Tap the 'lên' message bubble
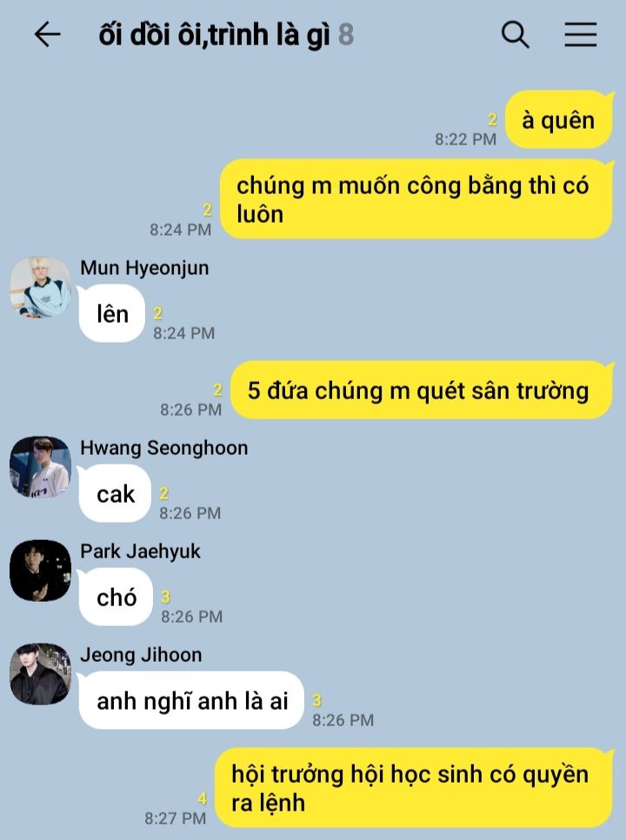Image resolution: width=626 pixels, height=840 pixels. click(x=112, y=314)
